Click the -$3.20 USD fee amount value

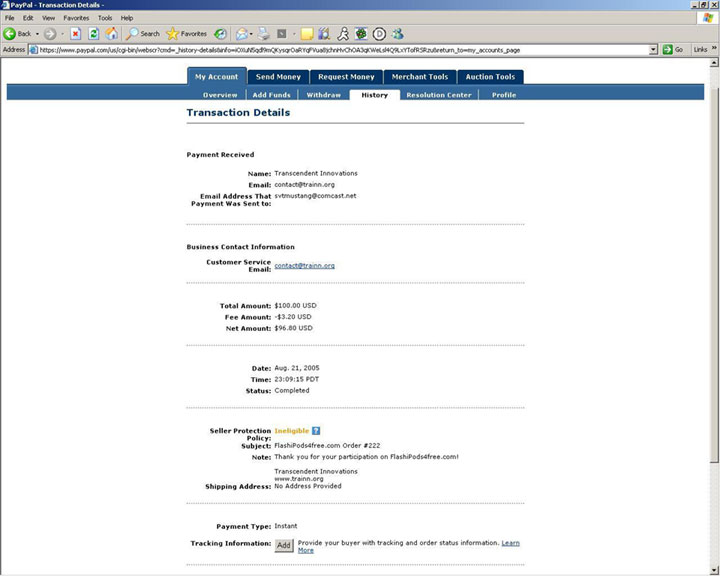coord(292,317)
